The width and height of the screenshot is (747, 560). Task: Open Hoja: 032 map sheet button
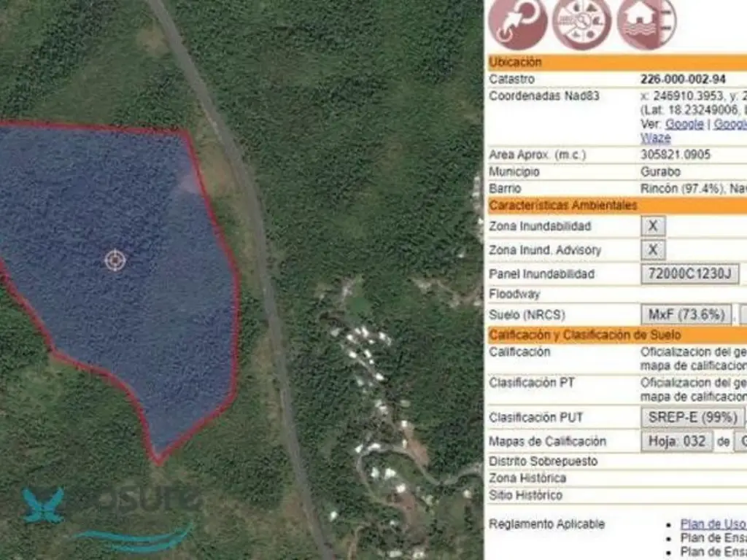[677, 441]
